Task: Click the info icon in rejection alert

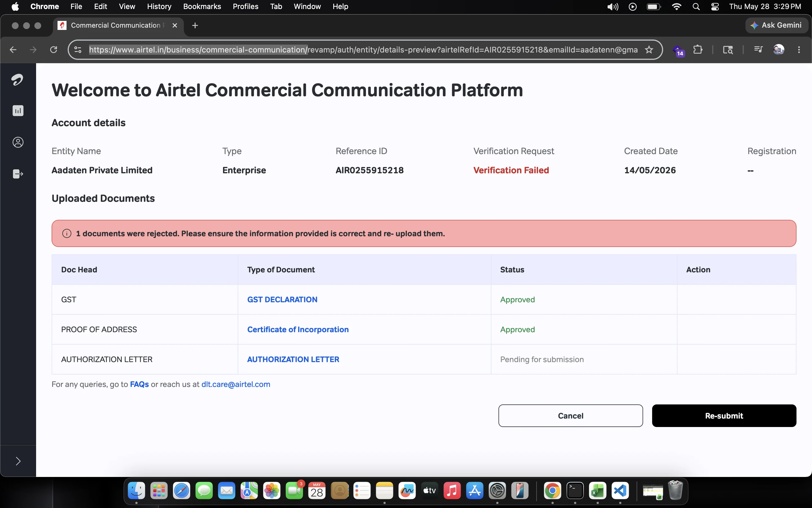Action: tap(67, 233)
